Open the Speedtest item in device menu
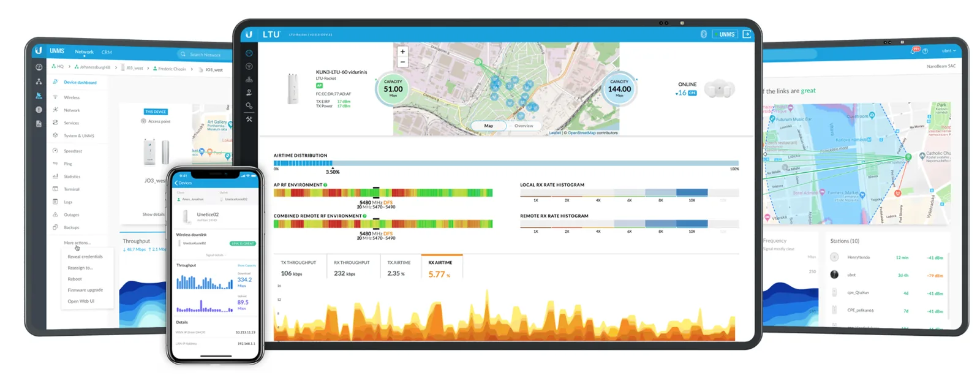Image resolution: width=980 pixels, height=383 pixels. 73,151
